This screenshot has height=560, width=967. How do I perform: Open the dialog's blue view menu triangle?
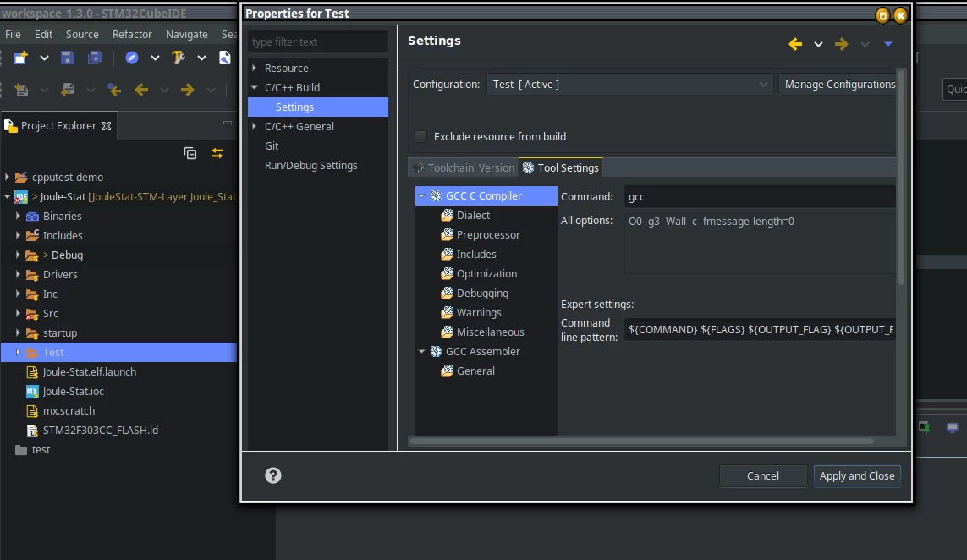(888, 44)
